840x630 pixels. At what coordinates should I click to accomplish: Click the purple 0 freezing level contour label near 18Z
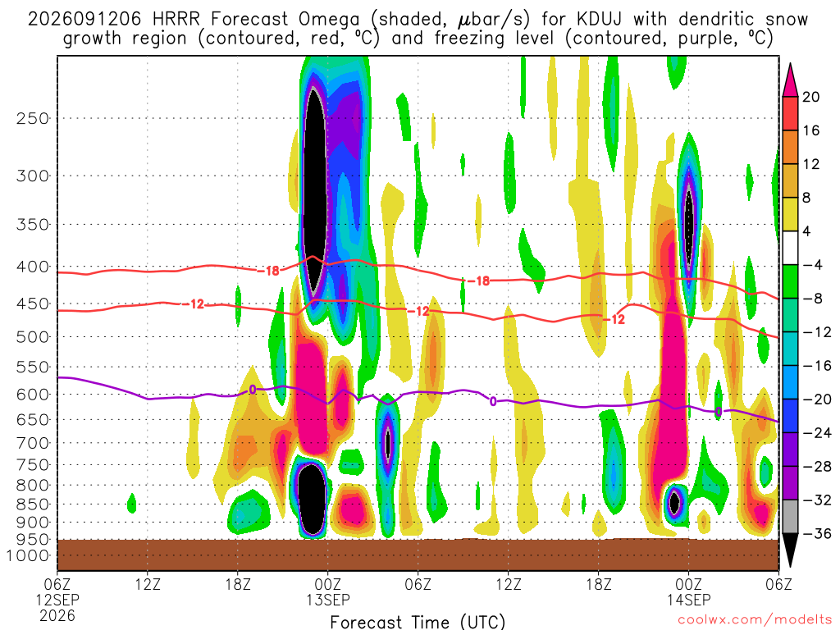253,390
